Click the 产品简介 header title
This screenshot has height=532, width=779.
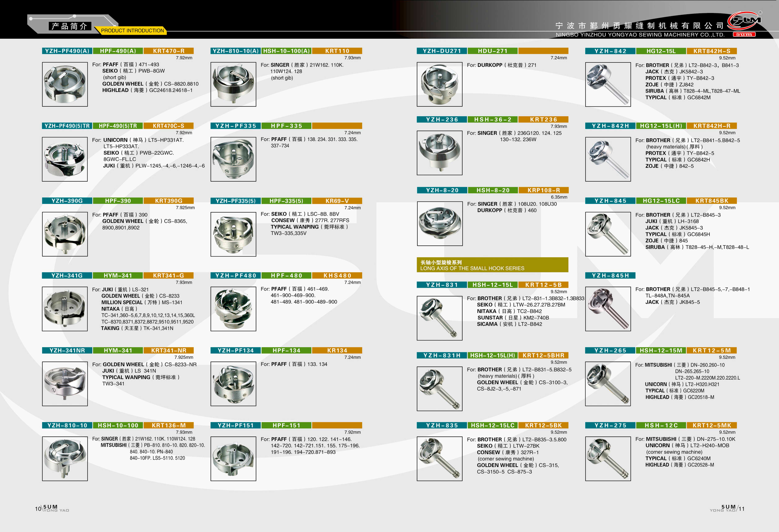click(70, 26)
